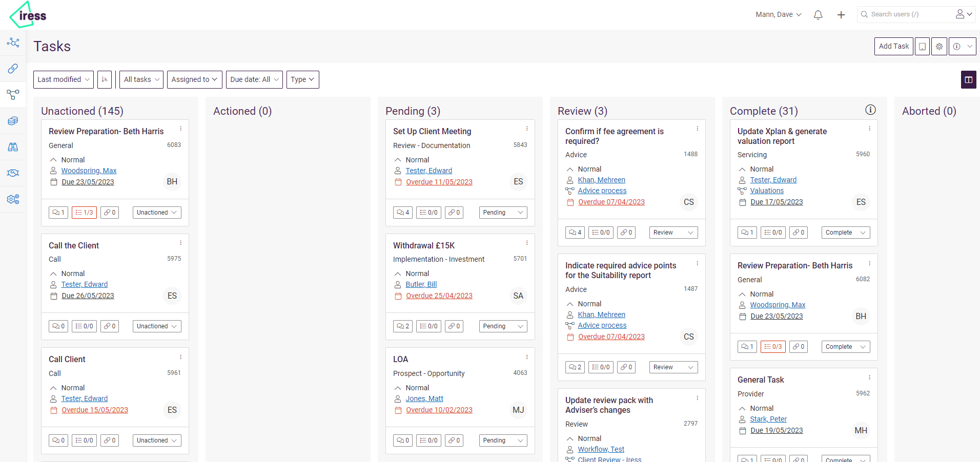Open the Tester, Edward link on Call Client
This screenshot has width=980, height=462.
click(84, 398)
